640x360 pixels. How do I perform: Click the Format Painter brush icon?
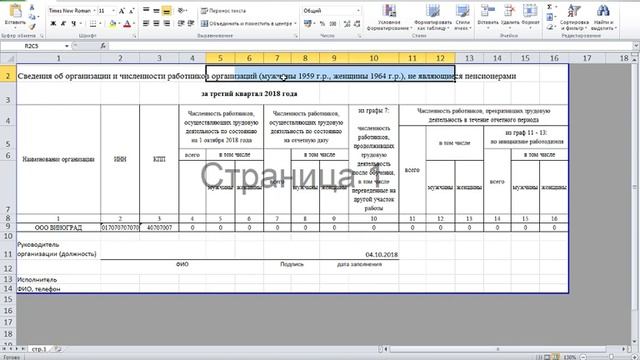pos(32,27)
